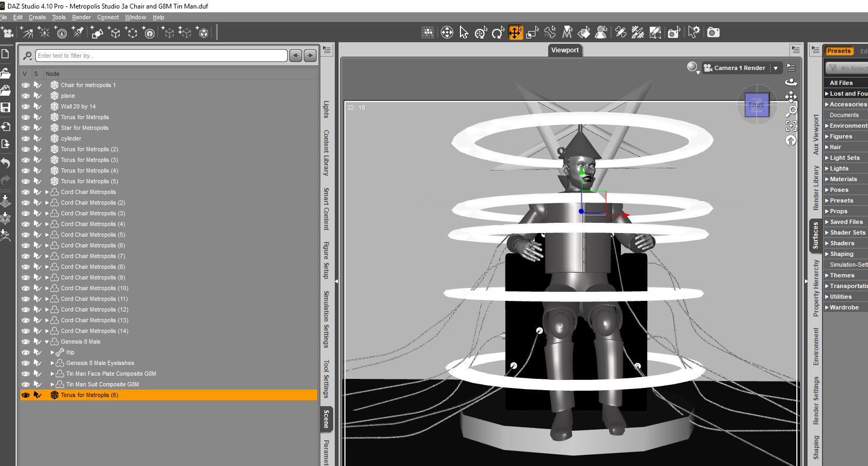This screenshot has height=466, width=868.
Task: Open the Window menu
Action: click(x=135, y=17)
